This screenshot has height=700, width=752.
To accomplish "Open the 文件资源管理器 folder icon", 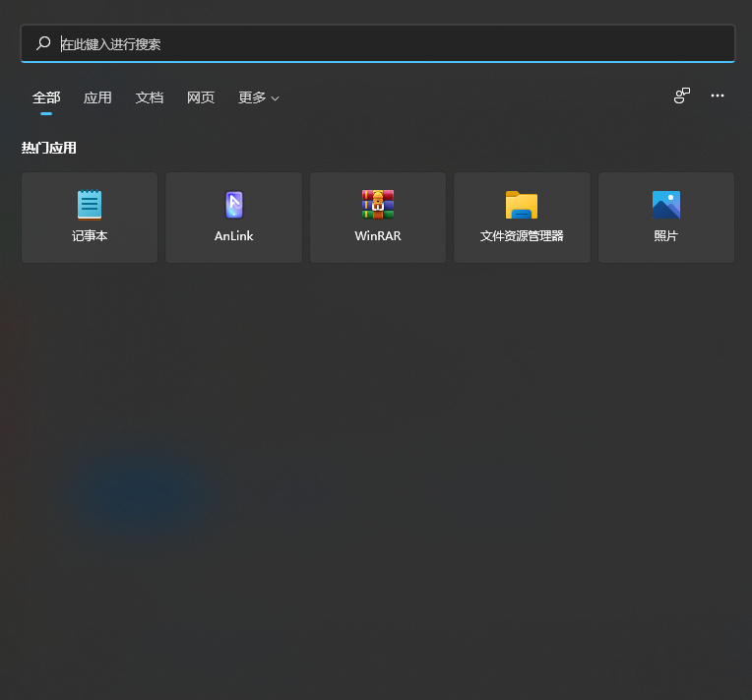I will click(522, 205).
